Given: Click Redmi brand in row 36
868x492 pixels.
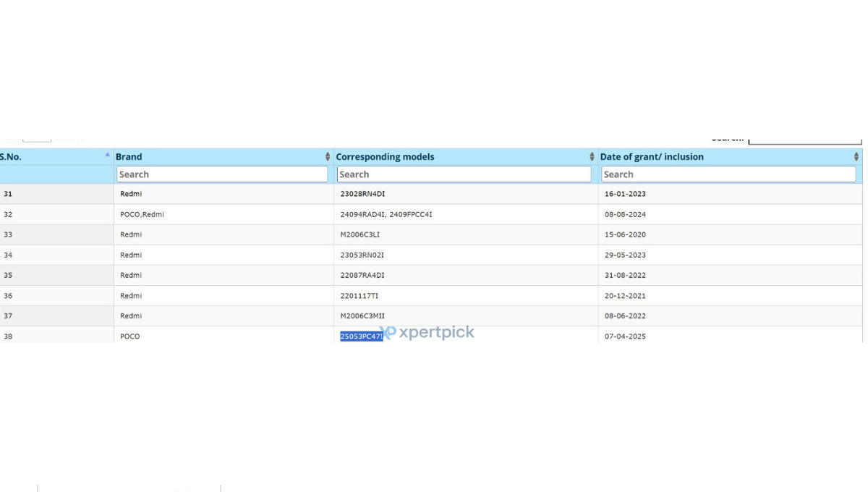Looking at the screenshot, I should 131,295.
